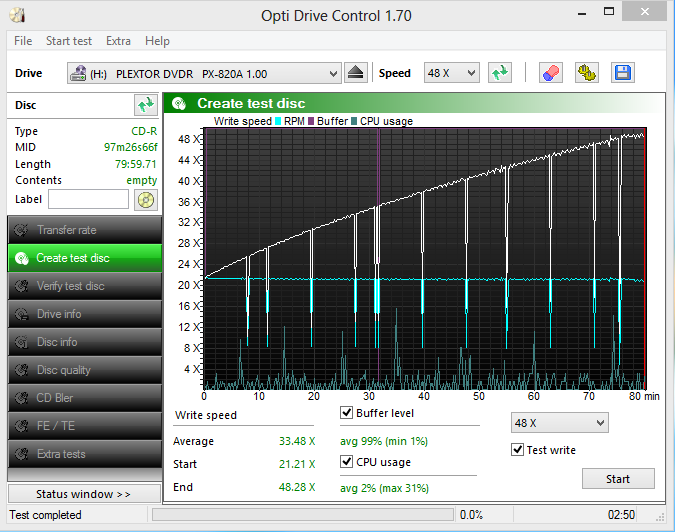The image size is (675, 532).
Task: Select the FE / TE test
Action: (x=85, y=426)
